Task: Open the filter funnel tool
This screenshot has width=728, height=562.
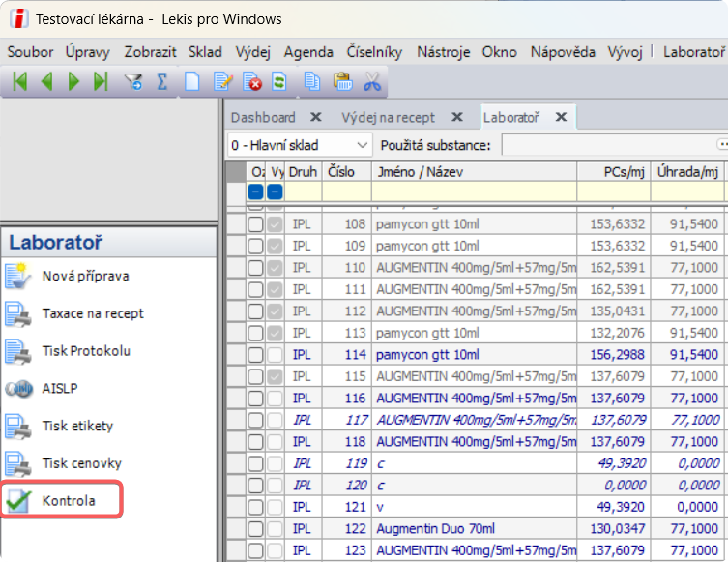Action: point(133,82)
